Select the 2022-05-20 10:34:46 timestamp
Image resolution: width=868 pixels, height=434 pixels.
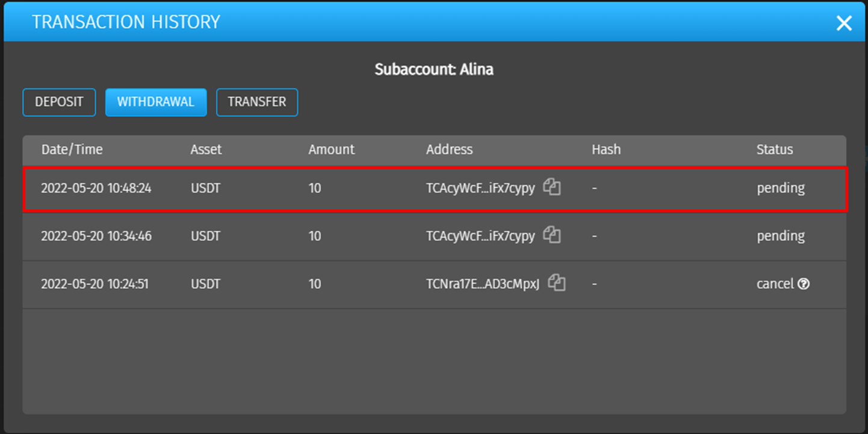(96, 236)
